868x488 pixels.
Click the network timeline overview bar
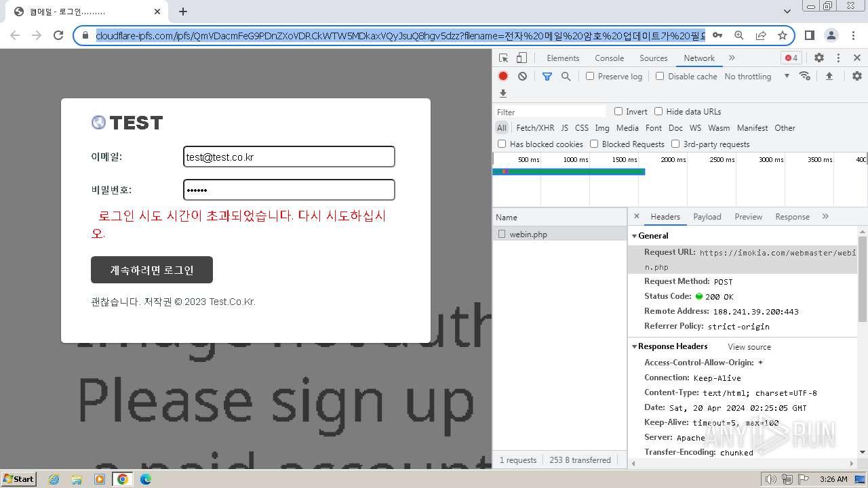[568, 171]
